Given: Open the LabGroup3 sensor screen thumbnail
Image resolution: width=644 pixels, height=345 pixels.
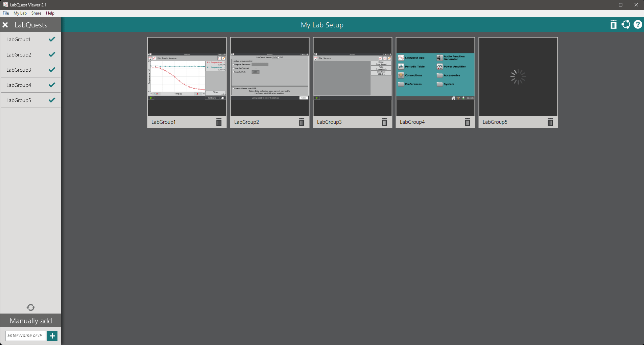Looking at the screenshot, I should [353, 76].
